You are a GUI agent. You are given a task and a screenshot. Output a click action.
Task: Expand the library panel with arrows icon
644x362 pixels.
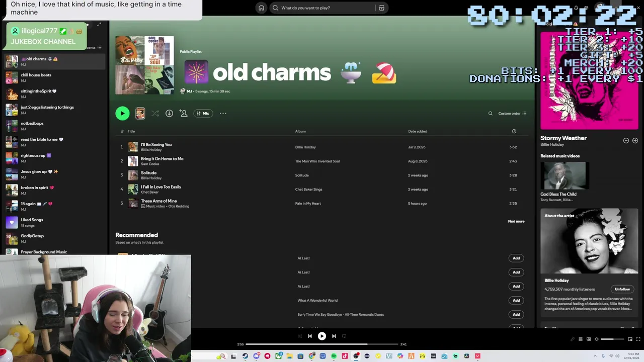point(99,24)
